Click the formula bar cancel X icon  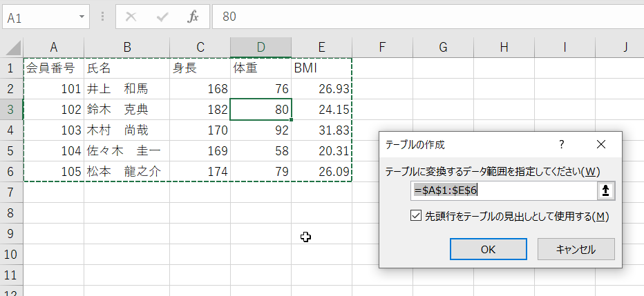(x=131, y=17)
